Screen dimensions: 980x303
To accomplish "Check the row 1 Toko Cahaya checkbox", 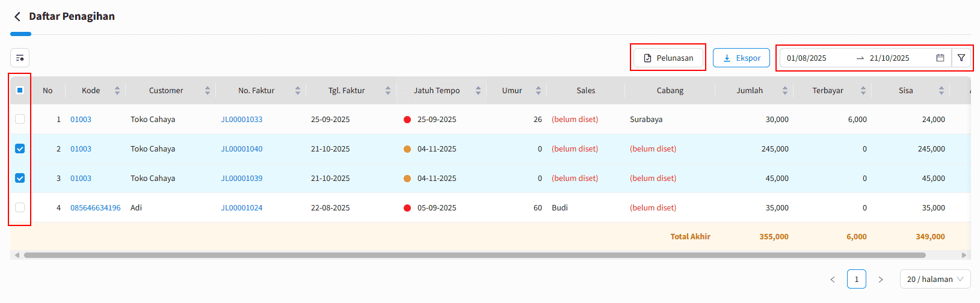I will coord(20,119).
